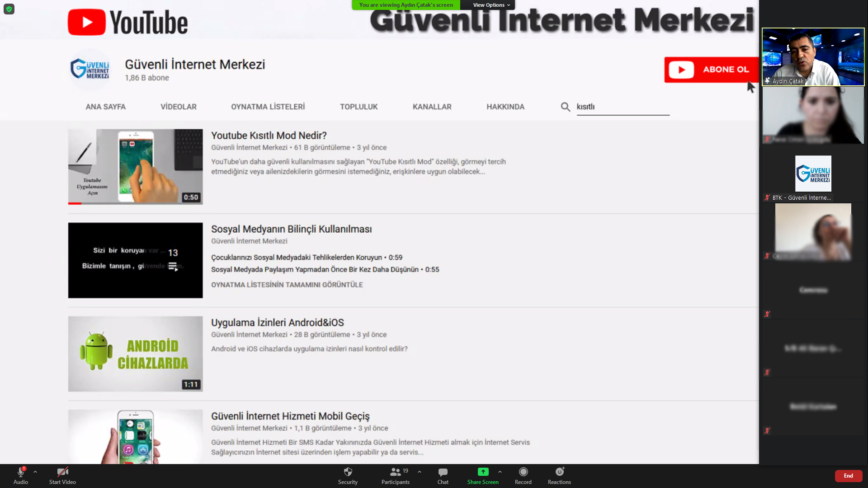Open the Sosyal Medyanın Bilinçli Kullanılması playlist thumbnail
Image resolution: width=868 pixels, height=488 pixels.
click(x=135, y=260)
